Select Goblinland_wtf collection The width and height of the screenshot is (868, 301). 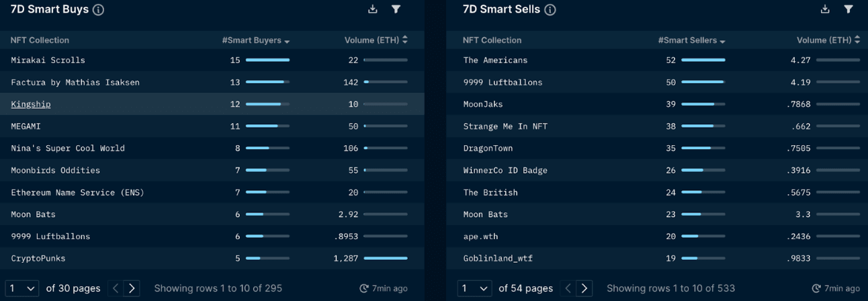(x=498, y=259)
